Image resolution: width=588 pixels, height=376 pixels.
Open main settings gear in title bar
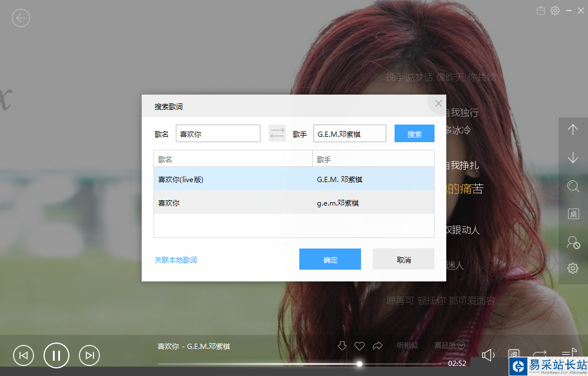555,11
